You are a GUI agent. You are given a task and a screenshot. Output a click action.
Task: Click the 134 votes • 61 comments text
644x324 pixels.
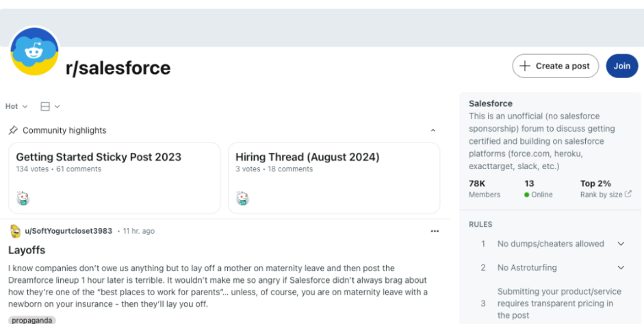point(59,169)
